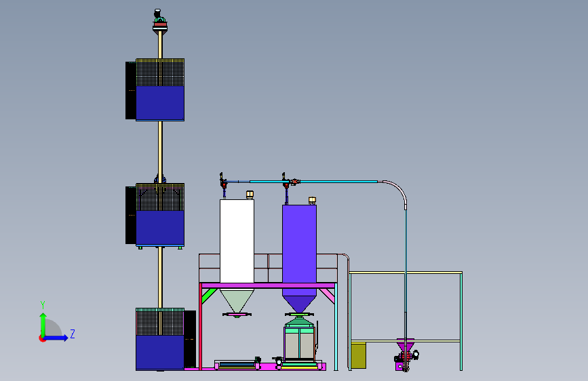Select the middle blue cabinet on the column
Screen dimensions: 588x381
pos(160,228)
